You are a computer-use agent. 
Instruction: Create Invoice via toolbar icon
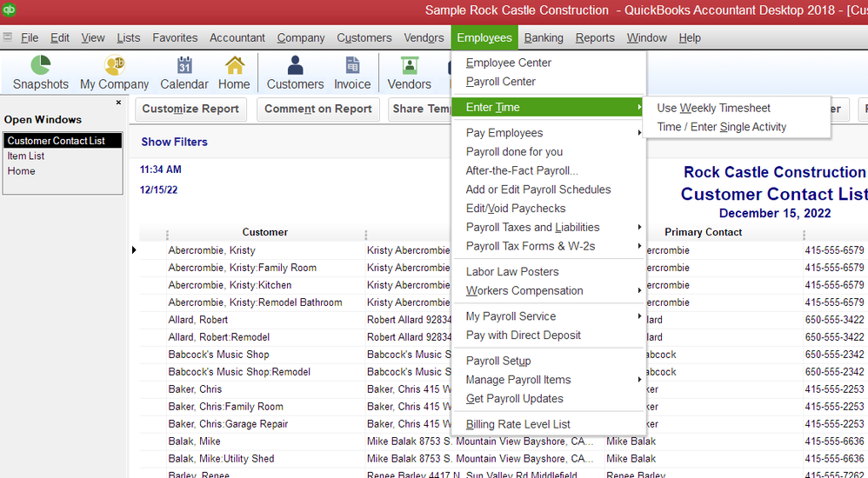tap(352, 72)
